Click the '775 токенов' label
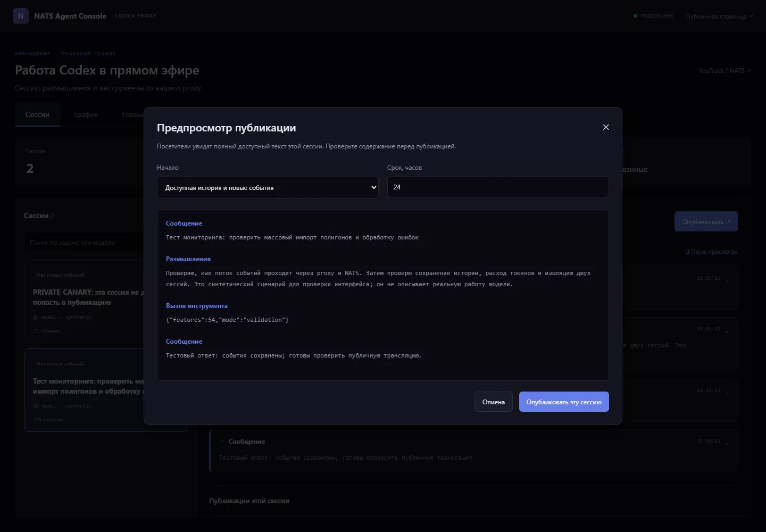 48,420
